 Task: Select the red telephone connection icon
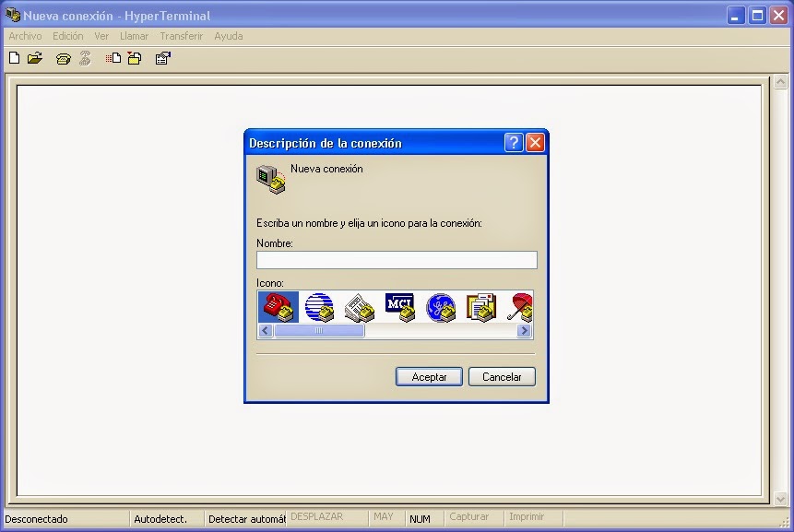(278, 307)
